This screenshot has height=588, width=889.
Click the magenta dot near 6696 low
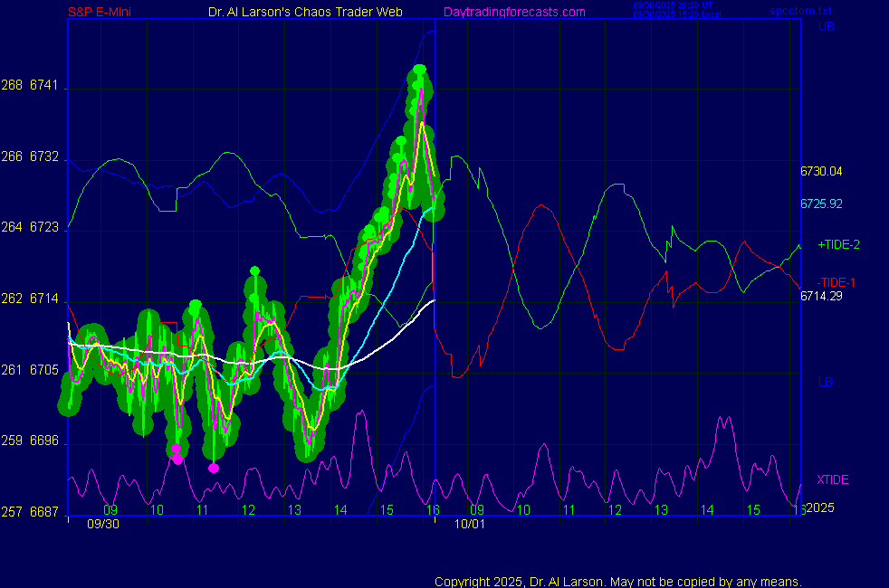tap(177, 459)
